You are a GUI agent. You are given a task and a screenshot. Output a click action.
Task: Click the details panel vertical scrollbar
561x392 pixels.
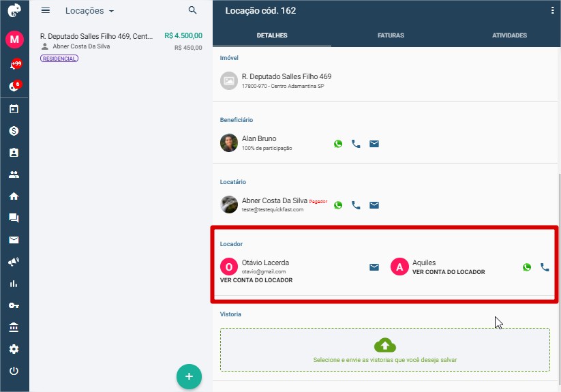tap(559, 281)
